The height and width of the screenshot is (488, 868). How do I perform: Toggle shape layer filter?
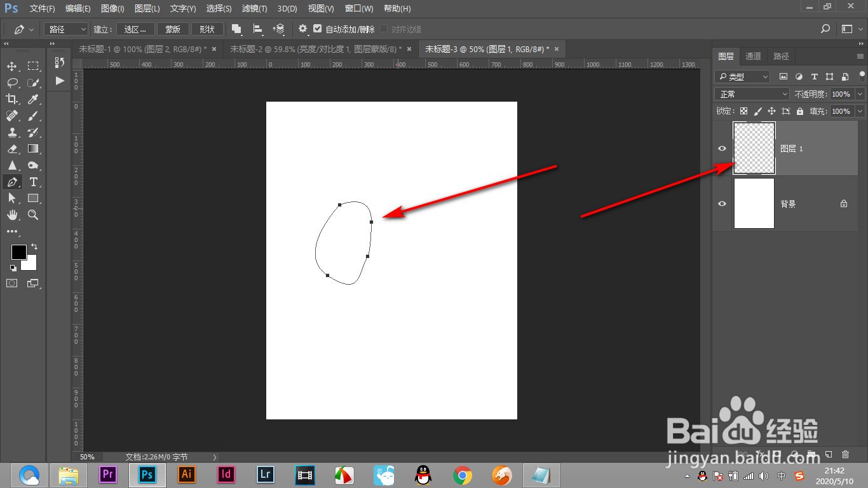[829, 76]
